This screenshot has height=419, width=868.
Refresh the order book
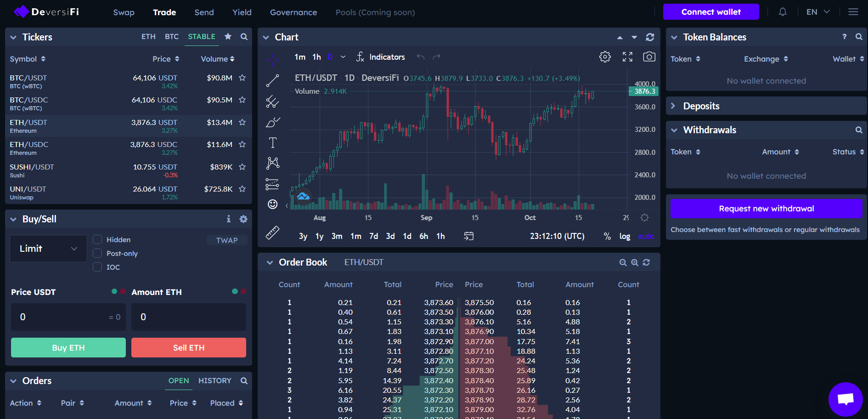(x=646, y=262)
